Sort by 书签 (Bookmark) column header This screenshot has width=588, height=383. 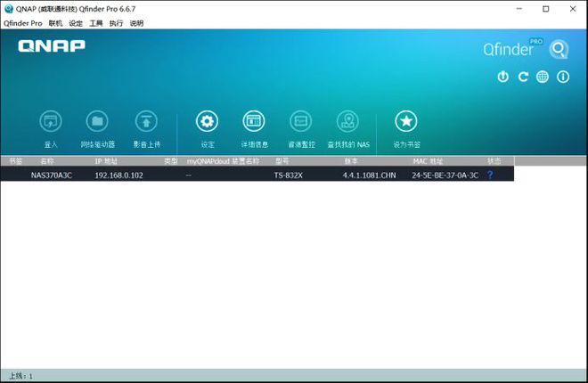[16, 161]
